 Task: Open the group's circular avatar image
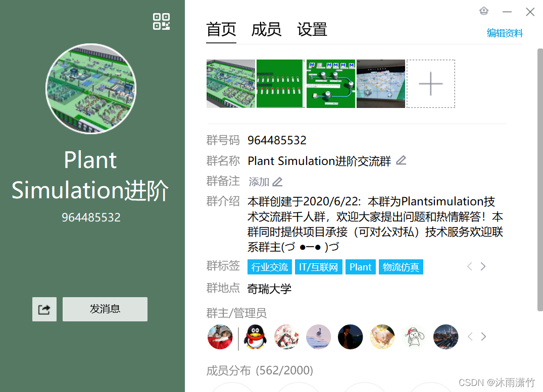click(91, 89)
